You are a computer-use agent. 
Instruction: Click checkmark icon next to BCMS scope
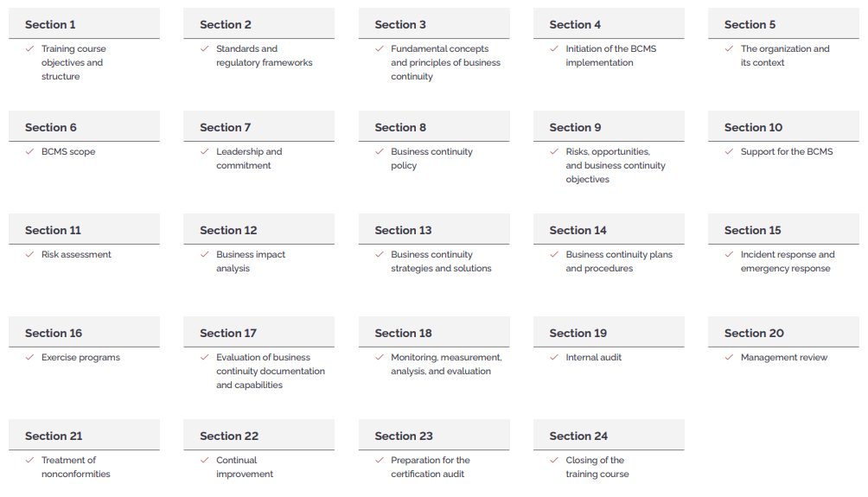30,151
